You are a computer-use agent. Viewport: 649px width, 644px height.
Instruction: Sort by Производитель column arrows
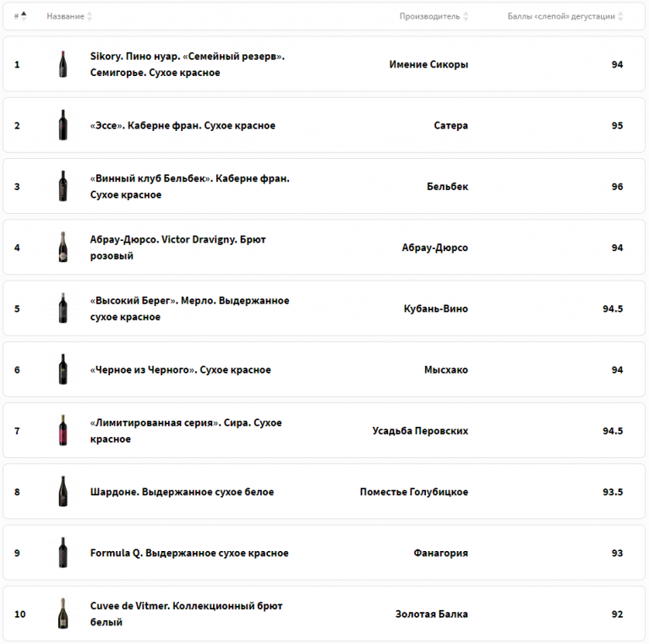point(466,16)
